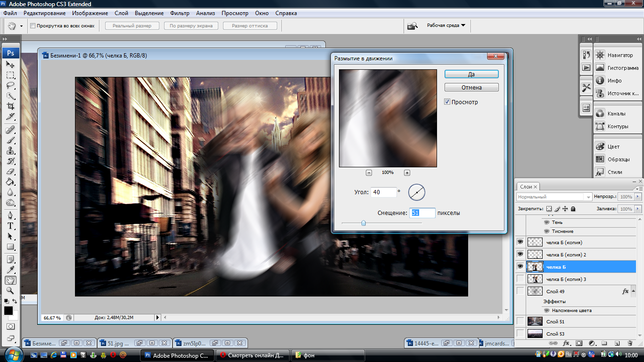Toggle Quick Mask mode icon

(x=10, y=326)
